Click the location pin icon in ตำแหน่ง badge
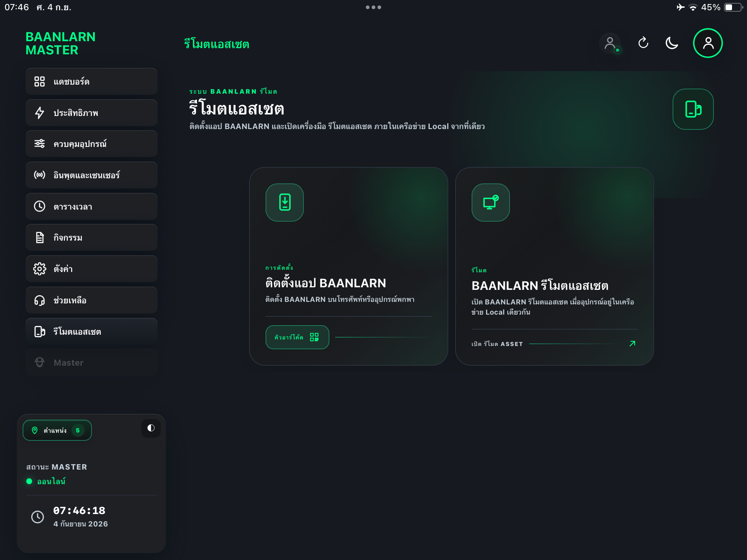This screenshot has width=747, height=560. (x=35, y=431)
